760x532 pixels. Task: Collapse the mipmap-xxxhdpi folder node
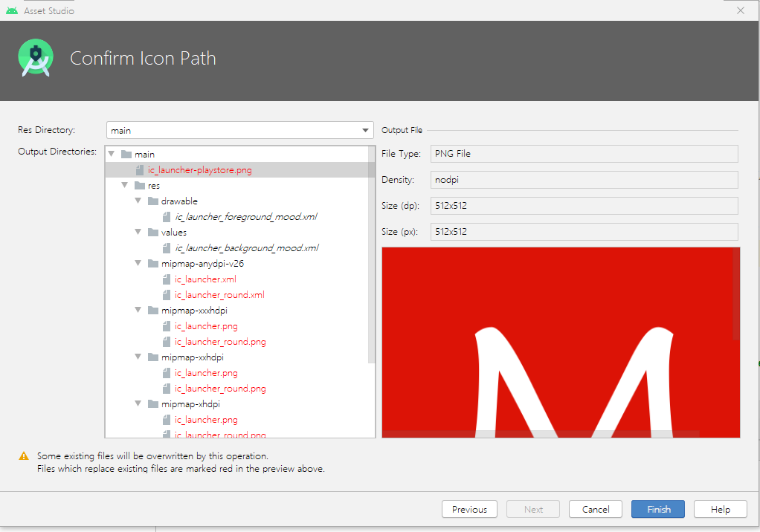(x=138, y=311)
